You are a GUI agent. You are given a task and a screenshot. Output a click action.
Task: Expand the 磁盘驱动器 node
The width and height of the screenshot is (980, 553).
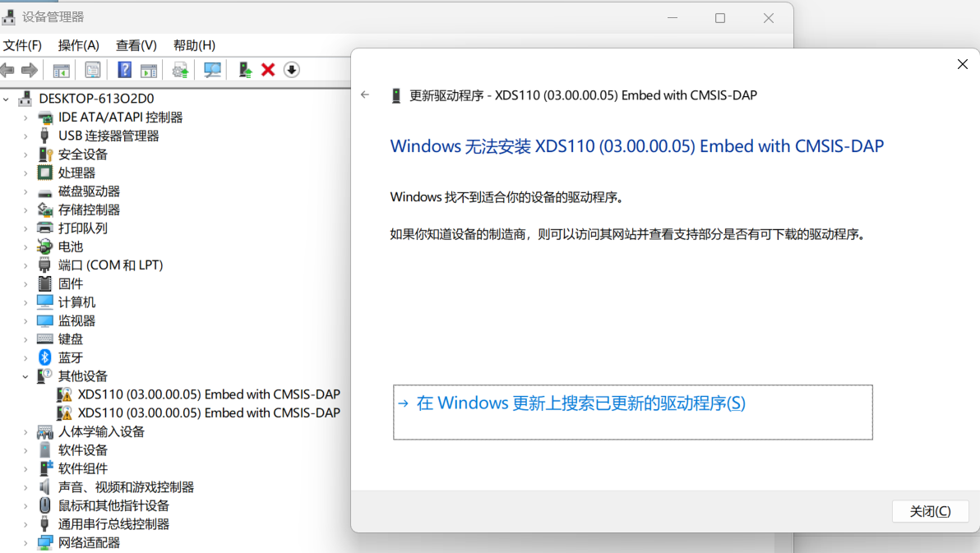pyautogui.click(x=25, y=191)
